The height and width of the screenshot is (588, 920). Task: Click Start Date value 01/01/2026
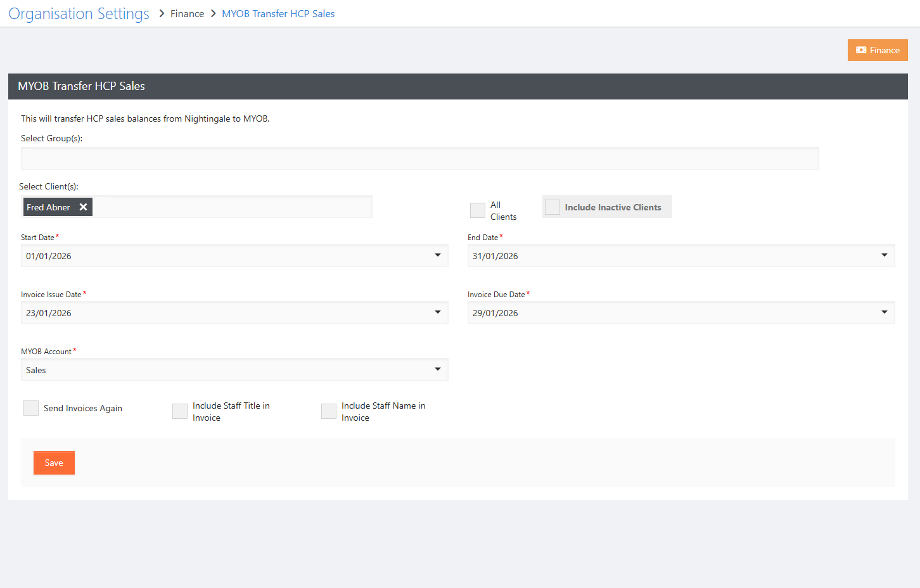(x=49, y=256)
